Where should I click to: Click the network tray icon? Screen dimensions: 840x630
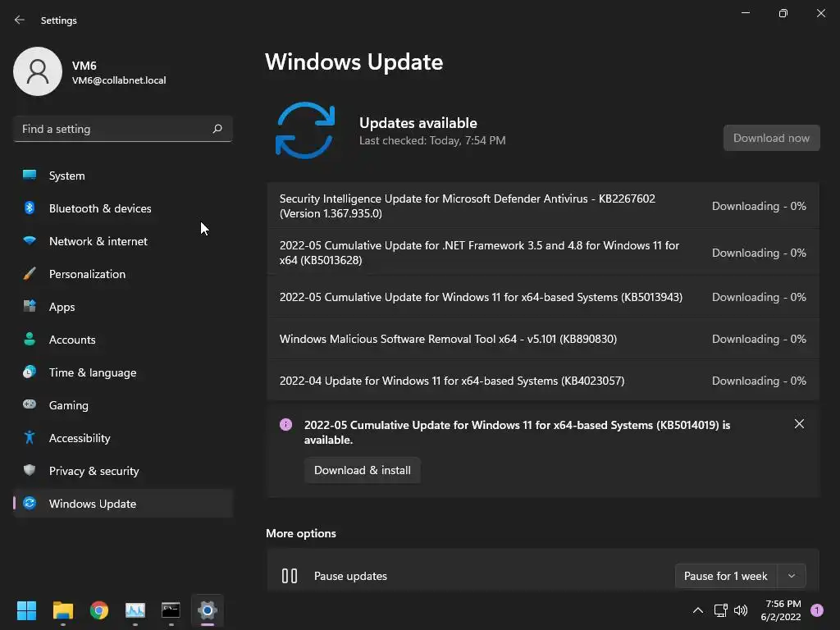720,610
